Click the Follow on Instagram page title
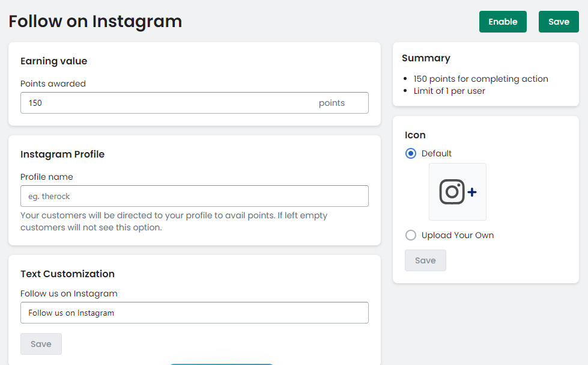The image size is (588, 365). [x=95, y=21]
